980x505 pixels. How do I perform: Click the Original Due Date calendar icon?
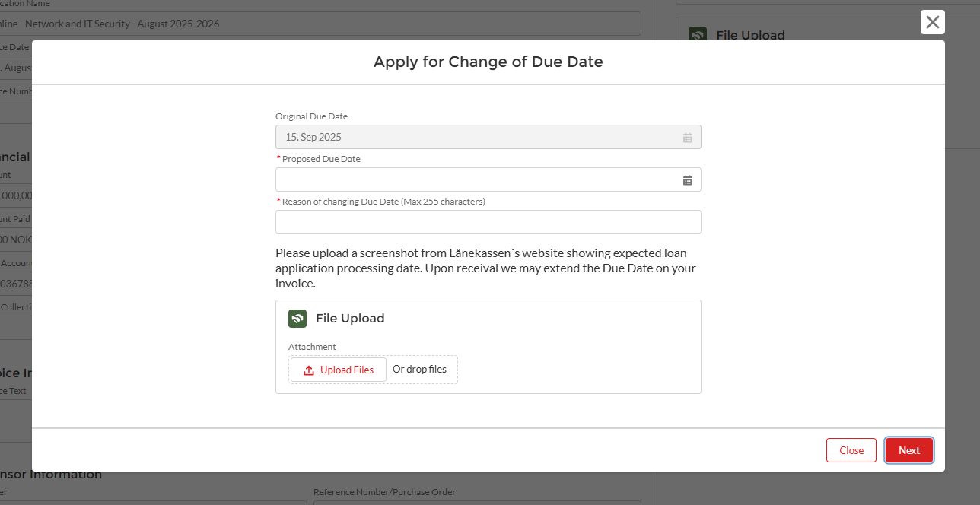tap(688, 138)
